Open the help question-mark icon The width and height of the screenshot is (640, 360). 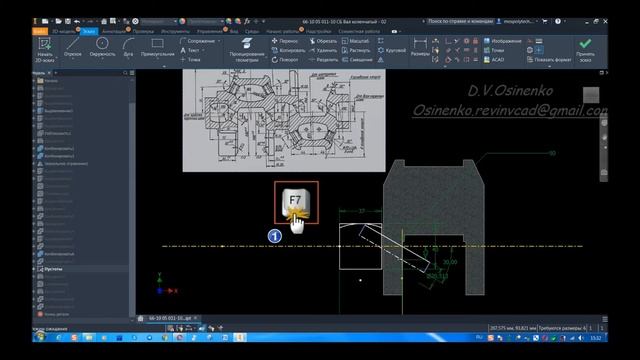558,21
